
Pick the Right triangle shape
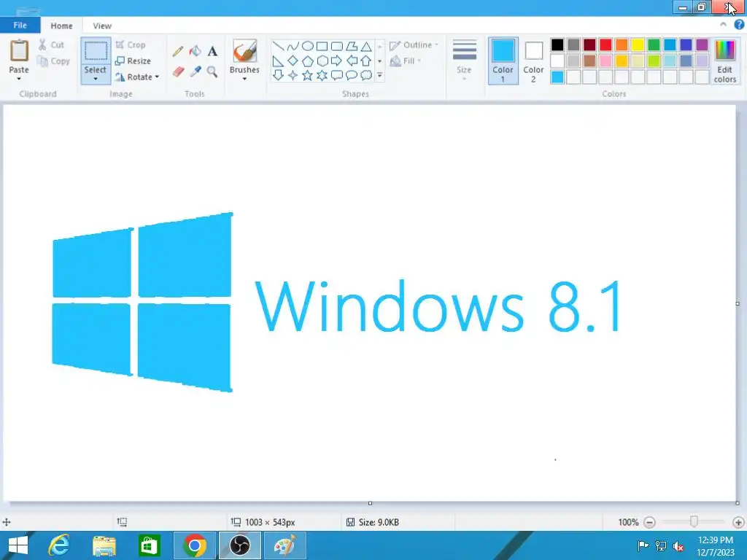click(x=278, y=61)
